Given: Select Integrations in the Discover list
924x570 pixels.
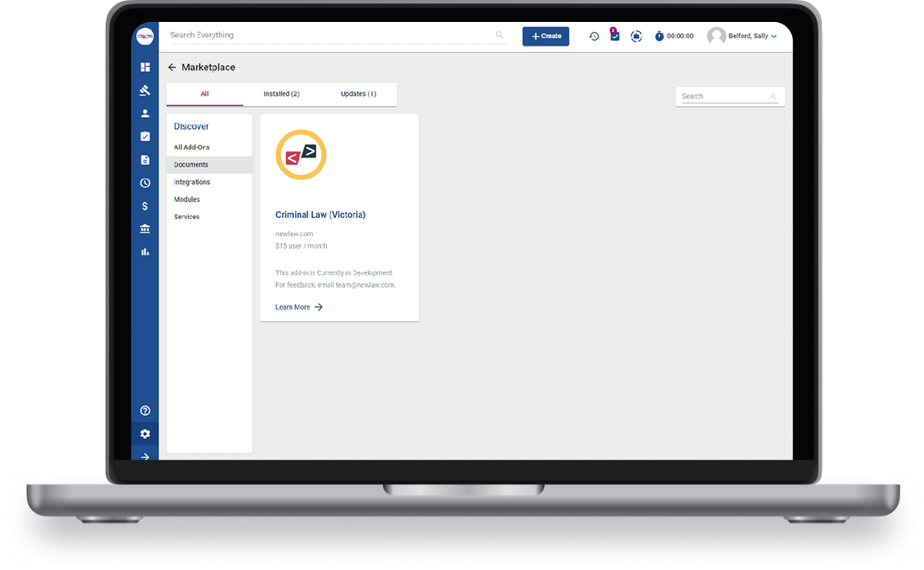Looking at the screenshot, I should pos(192,182).
